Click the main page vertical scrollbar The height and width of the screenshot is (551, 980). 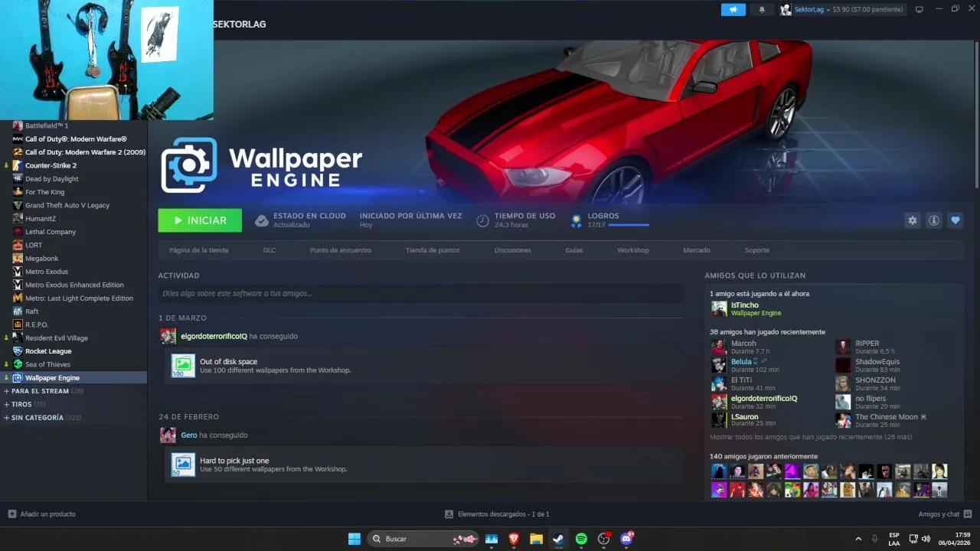coord(977,115)
